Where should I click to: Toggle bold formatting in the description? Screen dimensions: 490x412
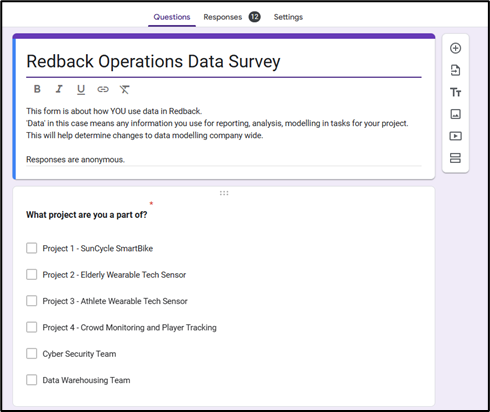pyautogui.click(x=37, y=89)
